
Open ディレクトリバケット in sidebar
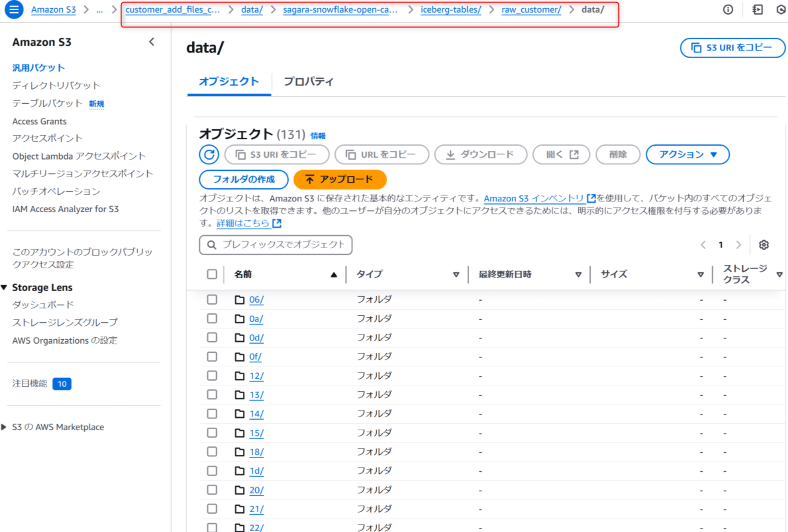click(56, 86)
